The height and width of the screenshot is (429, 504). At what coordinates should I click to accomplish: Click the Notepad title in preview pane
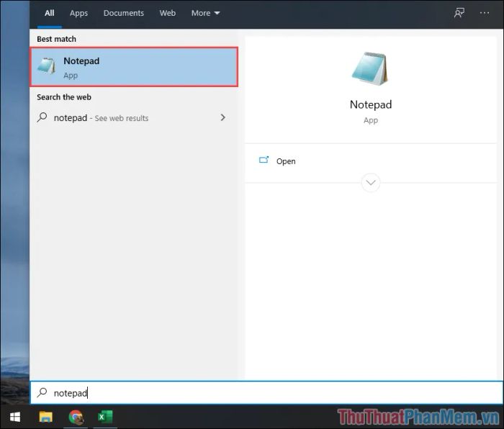click(x=371, y=104)
